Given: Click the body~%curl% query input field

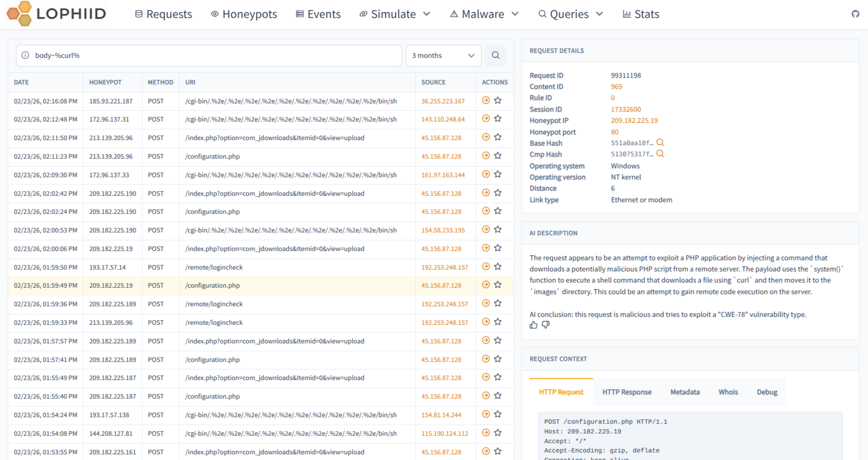Looking at the screenshot, I should pos(214,55).
